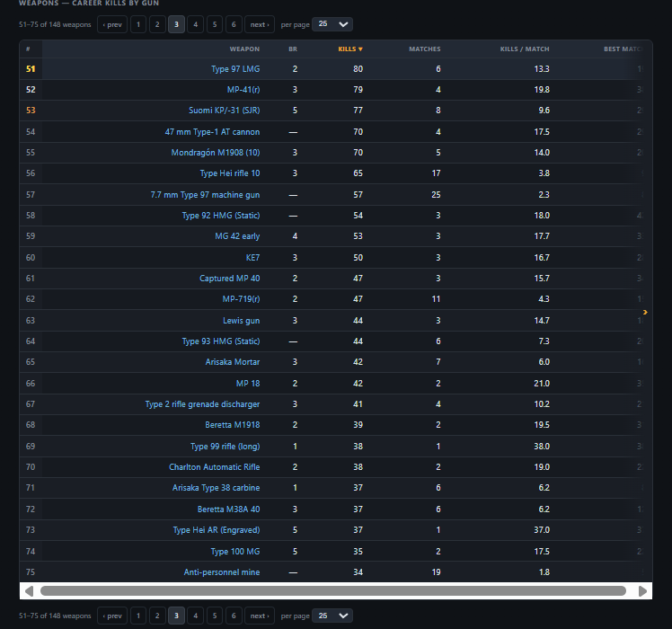
Task: Click rank number 53 in the Suomi row
Action: tap(31, 111)
